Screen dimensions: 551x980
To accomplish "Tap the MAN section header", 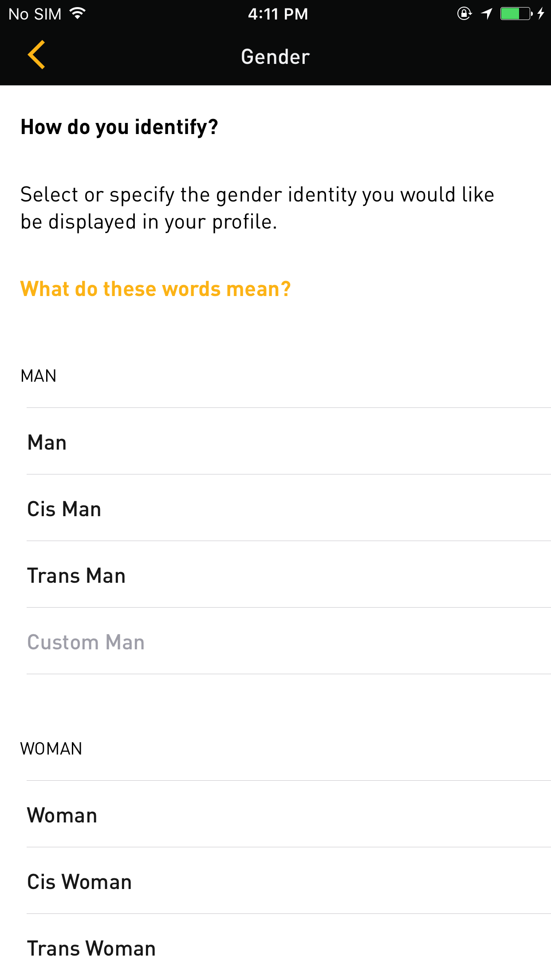I will tap(39, 376).
